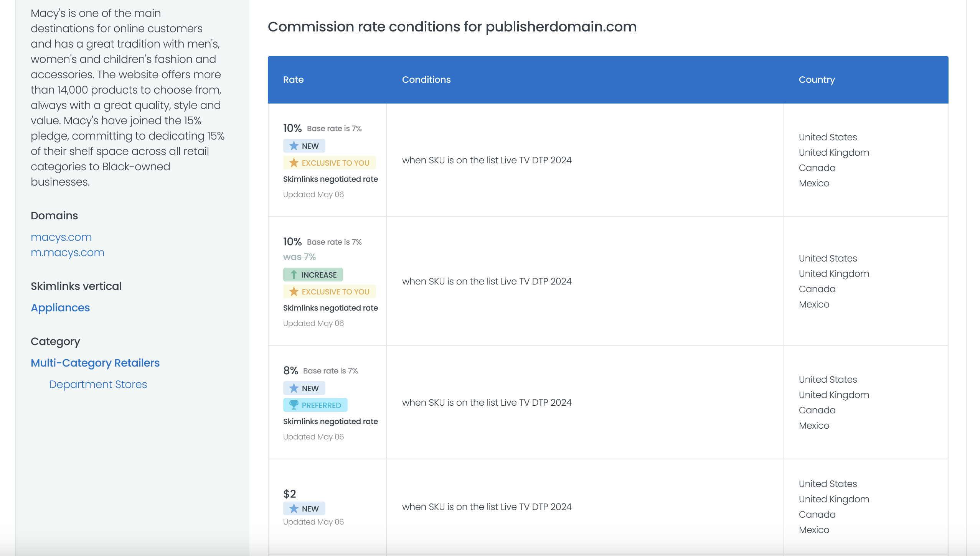
Task: Click 'Mexico' in the $2 row's countries
Action: point(814,530)
